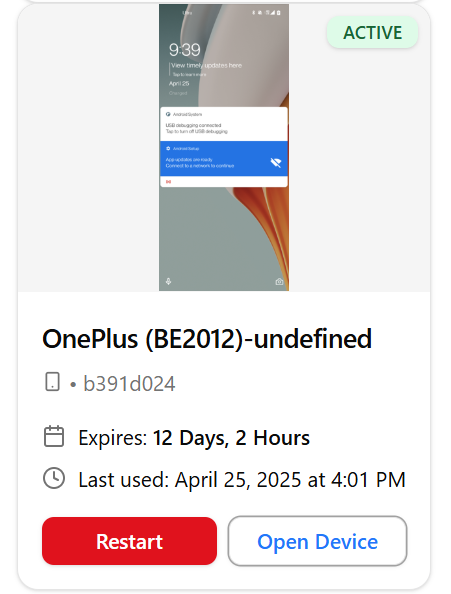Tap the microphone icon on phone lock screen
451x594 pixels.
(169, 281)
